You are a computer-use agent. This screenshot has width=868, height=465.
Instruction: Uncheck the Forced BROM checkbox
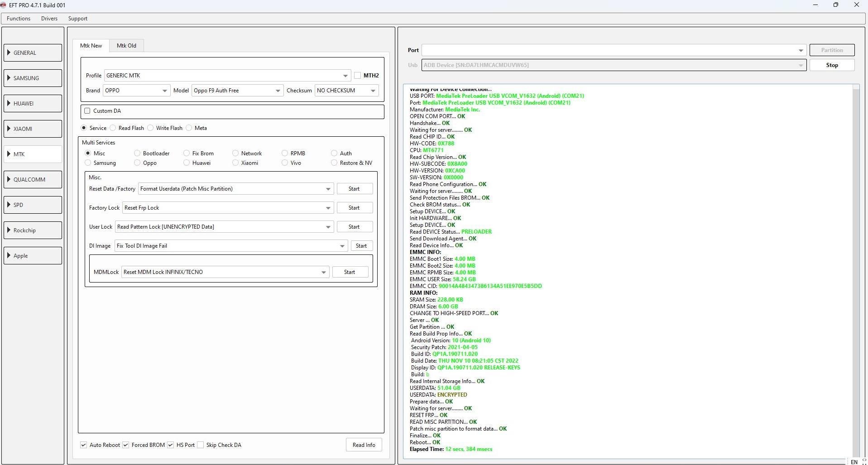pyautogui.click(x=126, y=445)
